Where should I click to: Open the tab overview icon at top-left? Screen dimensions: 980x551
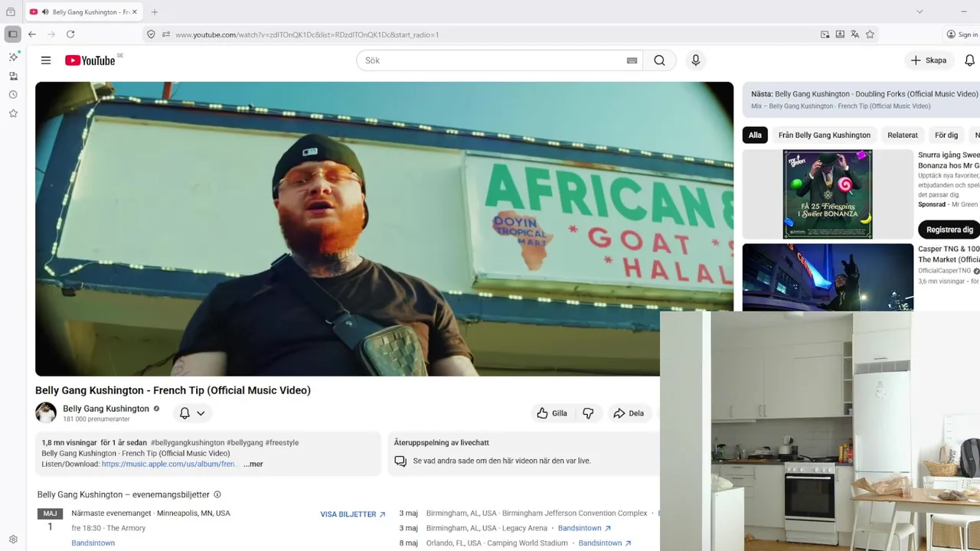click(x=11, y=11)
